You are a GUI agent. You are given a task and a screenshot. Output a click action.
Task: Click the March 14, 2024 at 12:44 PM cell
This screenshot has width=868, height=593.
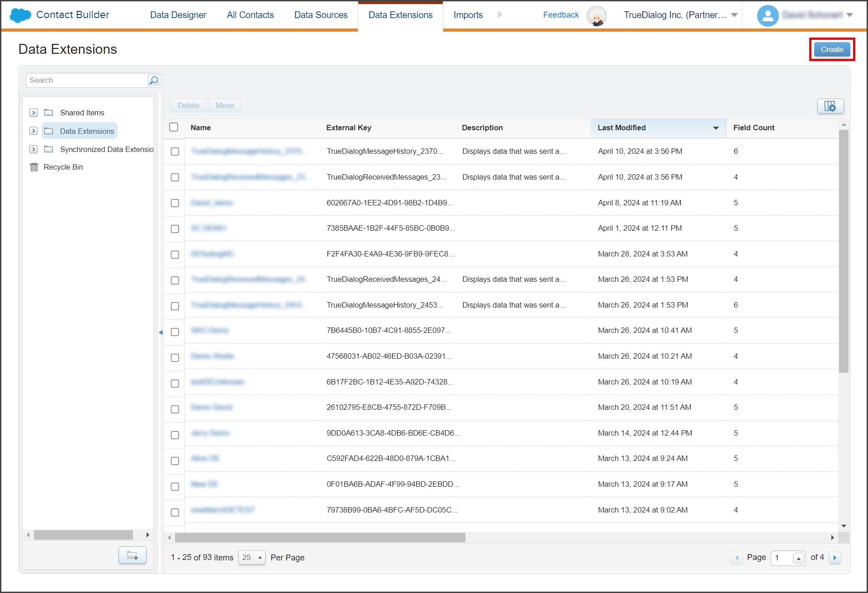coord(645,433)
